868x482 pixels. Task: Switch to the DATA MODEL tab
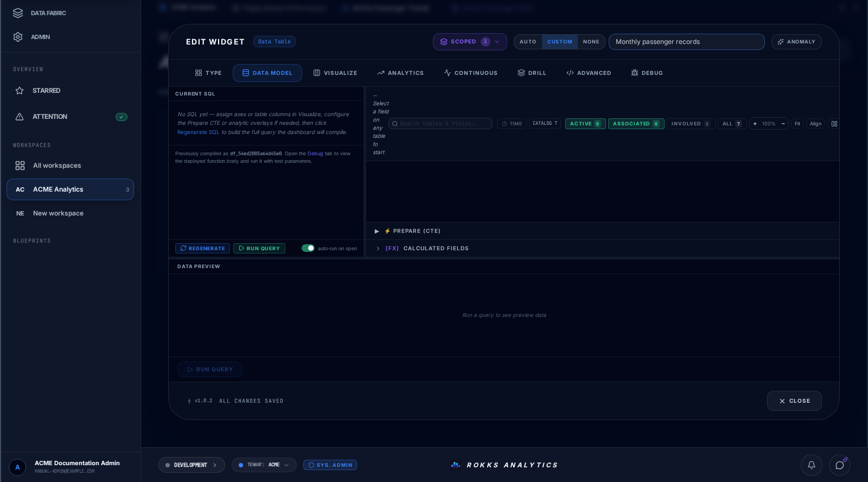point(267,73)
